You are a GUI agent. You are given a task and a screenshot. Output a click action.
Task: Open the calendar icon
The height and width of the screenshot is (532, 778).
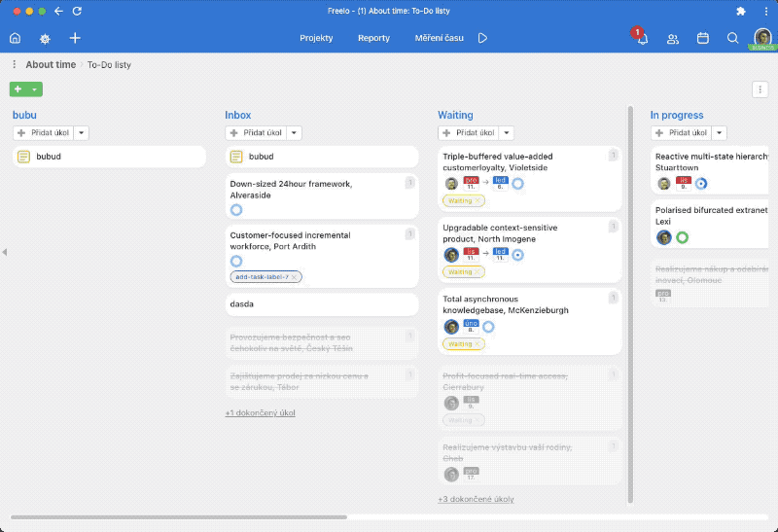(x=703, y=39)
